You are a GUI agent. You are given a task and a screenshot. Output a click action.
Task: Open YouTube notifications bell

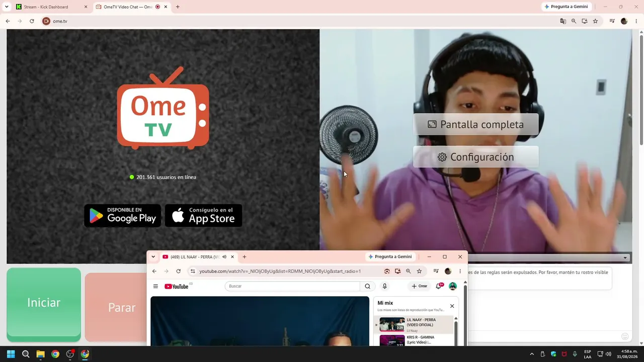pos(439,286)
